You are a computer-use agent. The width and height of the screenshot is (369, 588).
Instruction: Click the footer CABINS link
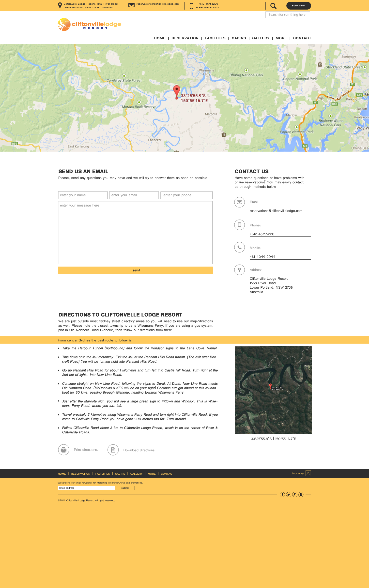pos(120,474)
